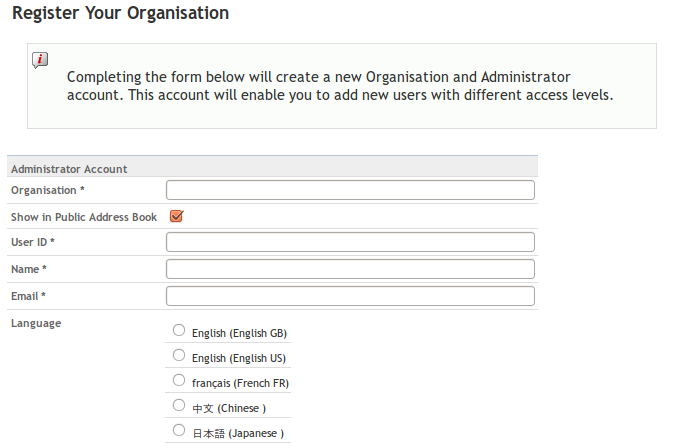
Task: Click the Language label
Action: pos(36,323)
